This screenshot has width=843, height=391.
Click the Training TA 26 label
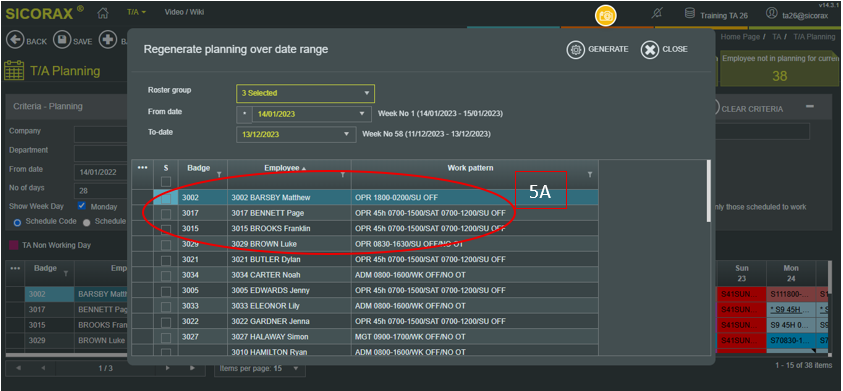tap(724, 16)
